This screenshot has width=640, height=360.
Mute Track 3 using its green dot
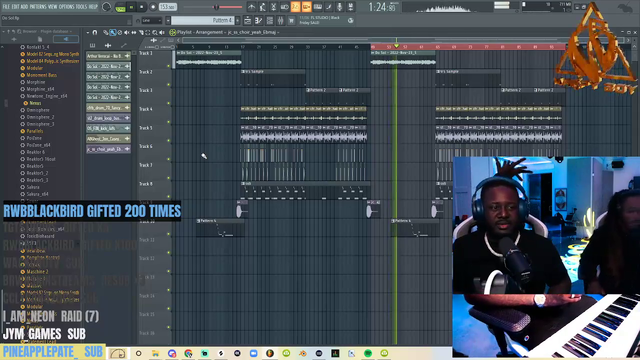tap(169, 103)
